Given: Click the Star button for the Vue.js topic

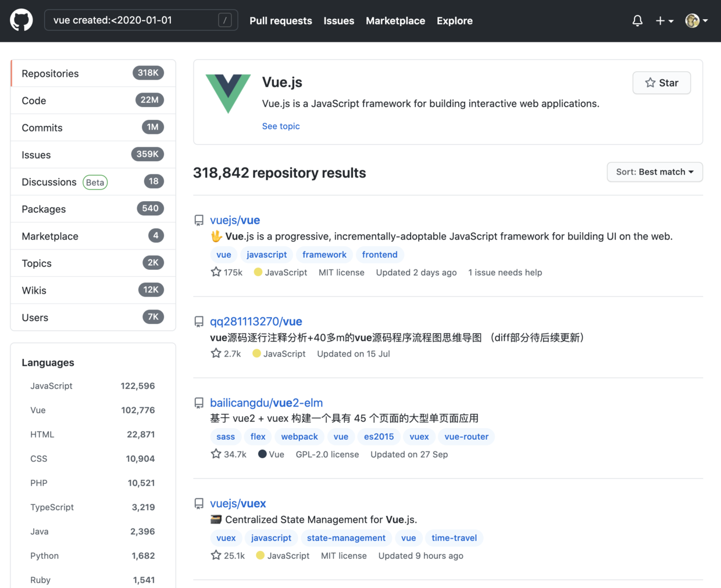Looking at the screenshot, I should coord(662,83).
